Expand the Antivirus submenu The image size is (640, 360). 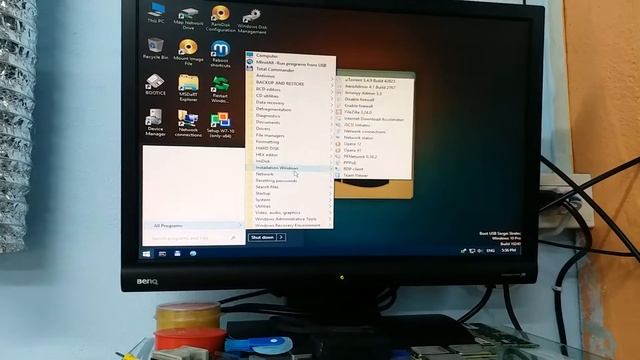(x=290, y=76)
